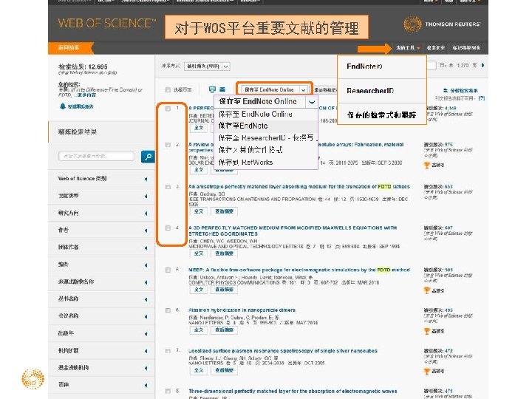Choose 保存至EndNote desktop option in save list
Screen dimensions: 532x399
pos(266,126)
